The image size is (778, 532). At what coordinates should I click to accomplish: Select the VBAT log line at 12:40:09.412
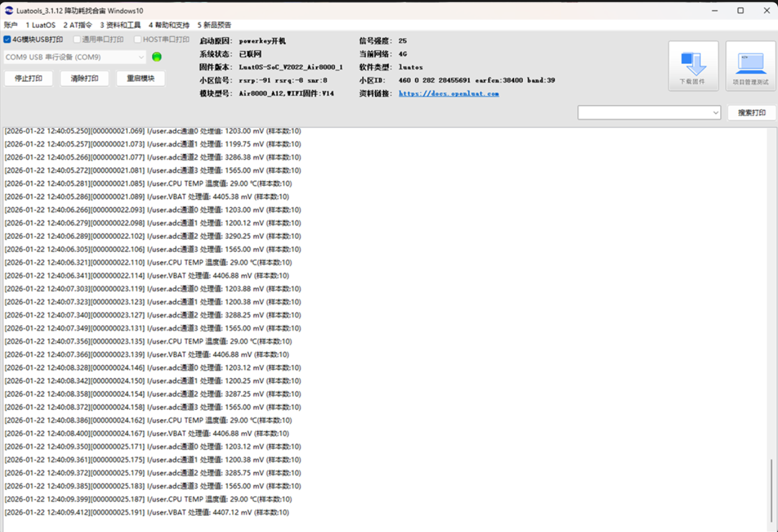tap(147, 513)
